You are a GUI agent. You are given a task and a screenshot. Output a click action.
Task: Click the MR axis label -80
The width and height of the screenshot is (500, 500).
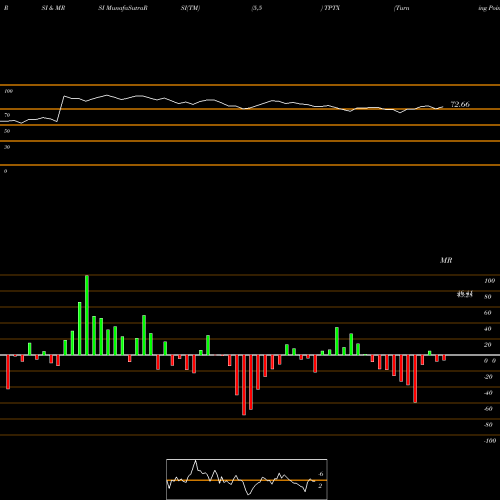click(488, 425)
